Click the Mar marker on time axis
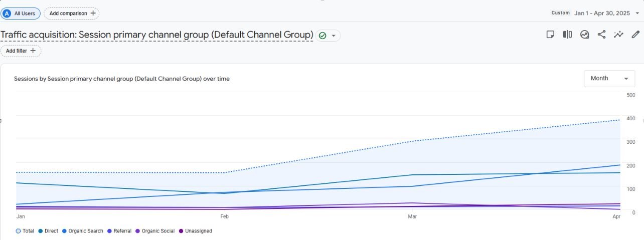Screen dimensions: 644x240 click(412, 216)
